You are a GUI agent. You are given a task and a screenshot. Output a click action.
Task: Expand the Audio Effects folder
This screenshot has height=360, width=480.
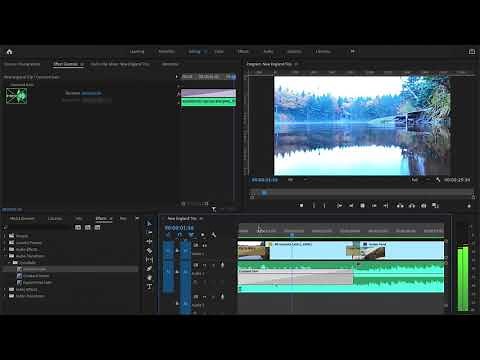pos(5,249)
